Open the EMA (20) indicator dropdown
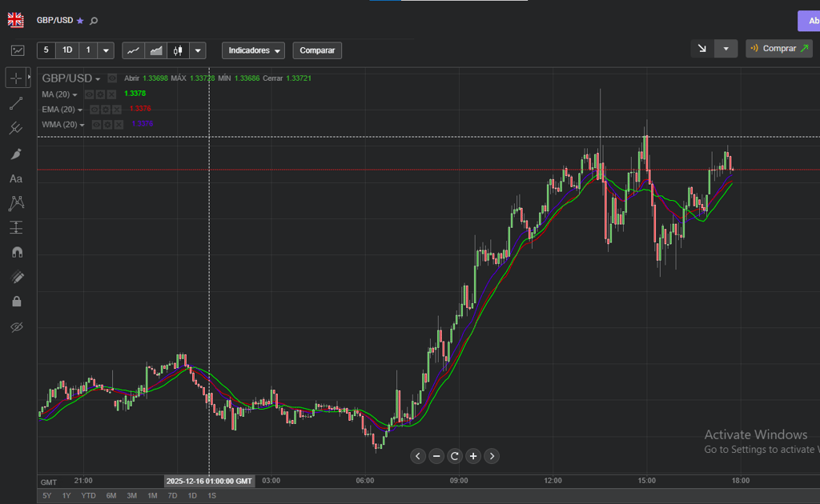Viewport: 820px width, 504px height. [80, 110]
